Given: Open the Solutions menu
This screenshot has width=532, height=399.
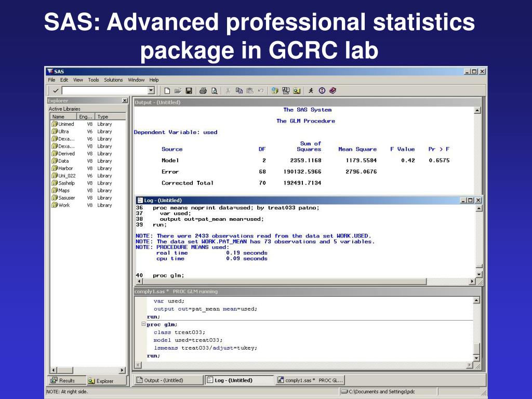Looking at the screenshot, I should 113,79.
